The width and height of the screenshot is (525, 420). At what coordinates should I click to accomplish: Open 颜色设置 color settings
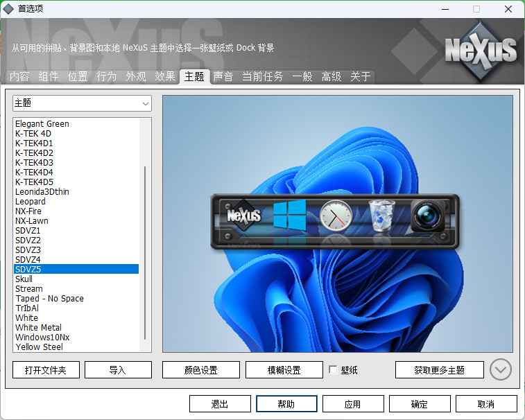(x=201, y=370)
